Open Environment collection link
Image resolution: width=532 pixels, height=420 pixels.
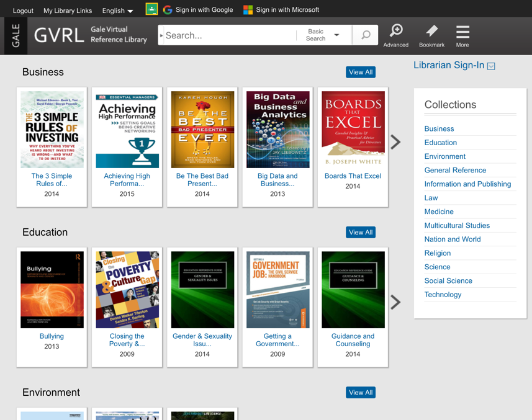445,156
